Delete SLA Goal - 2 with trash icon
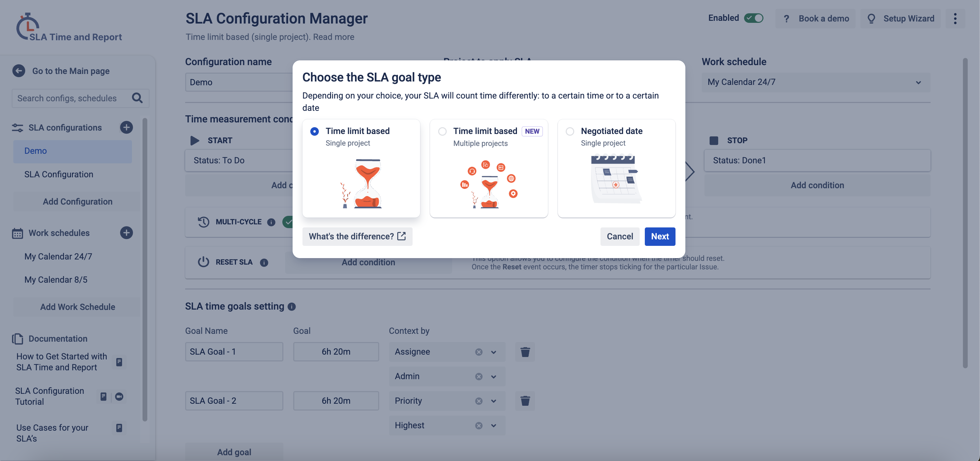Image resolution: width=980 pixels, height=461 pixels. point(525,401)
